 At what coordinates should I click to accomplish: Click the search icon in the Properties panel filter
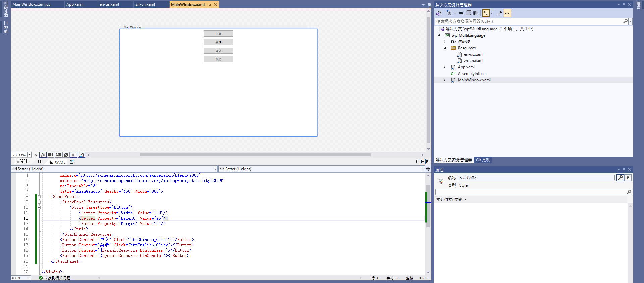(x=629, y=192)
